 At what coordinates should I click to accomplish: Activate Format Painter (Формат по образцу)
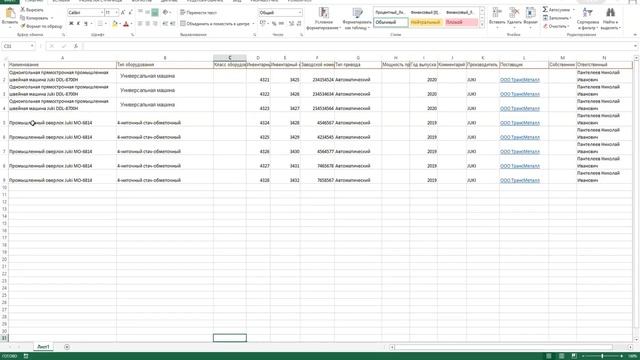(41, 26)
